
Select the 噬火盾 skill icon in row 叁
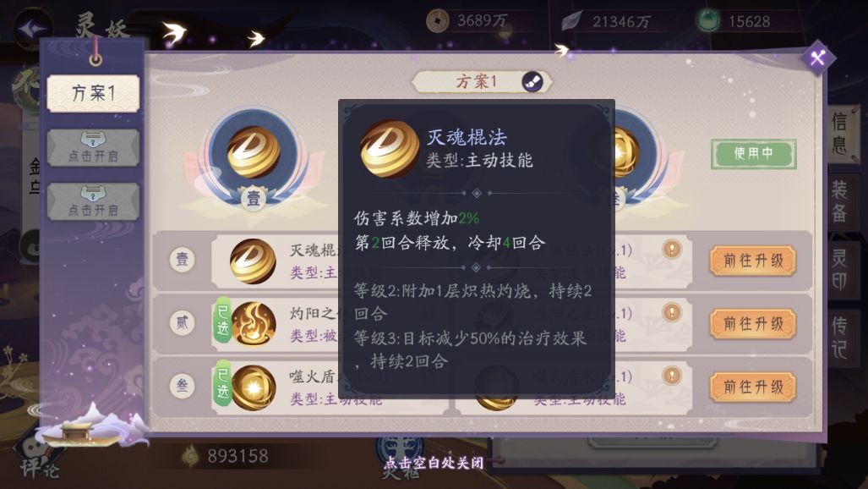click(x=254, y=387)
